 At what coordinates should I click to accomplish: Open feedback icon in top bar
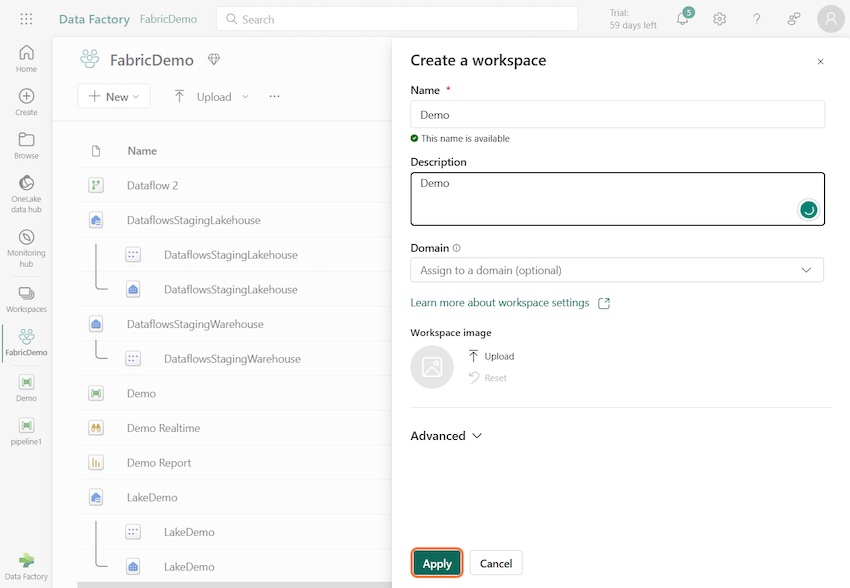point(794,19)
